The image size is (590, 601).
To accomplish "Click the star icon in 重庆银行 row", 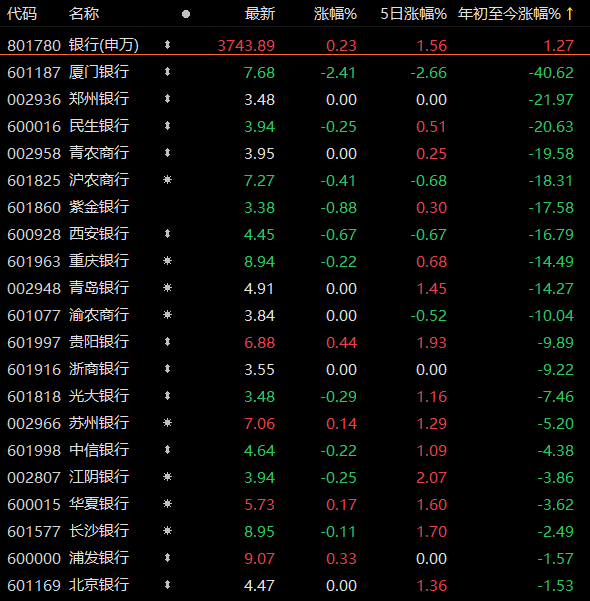I will tap(168, 261).
